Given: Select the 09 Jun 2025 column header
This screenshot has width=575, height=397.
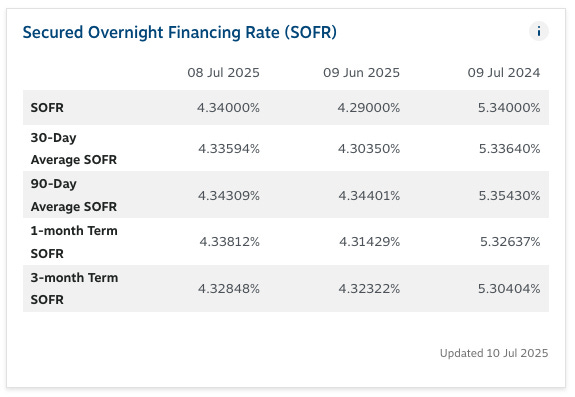Looking at the screenshot, I should [x=361, y=73].
